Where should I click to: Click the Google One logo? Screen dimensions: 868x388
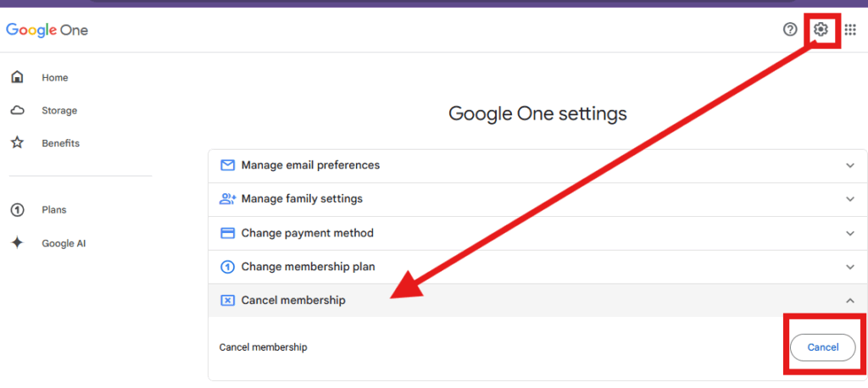tap(47, 30)
